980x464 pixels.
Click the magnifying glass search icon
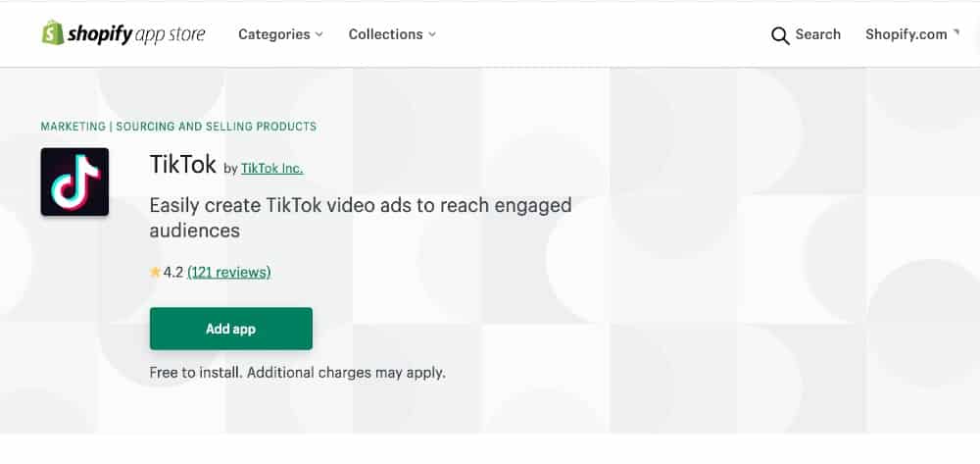click(780, 35)
